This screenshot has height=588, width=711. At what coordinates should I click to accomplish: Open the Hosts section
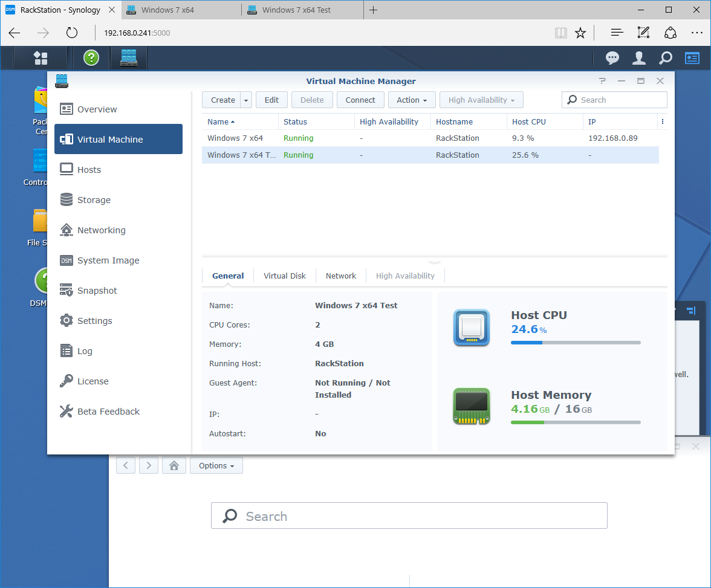tap(118, 170)
